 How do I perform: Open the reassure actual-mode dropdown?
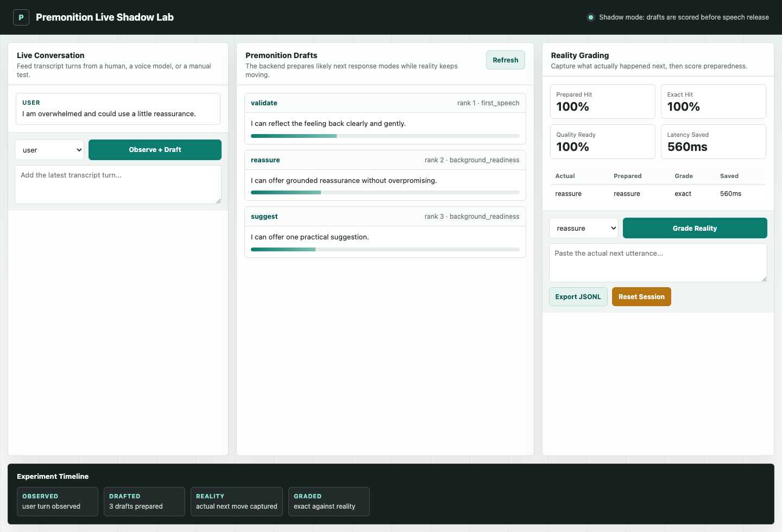584,228
